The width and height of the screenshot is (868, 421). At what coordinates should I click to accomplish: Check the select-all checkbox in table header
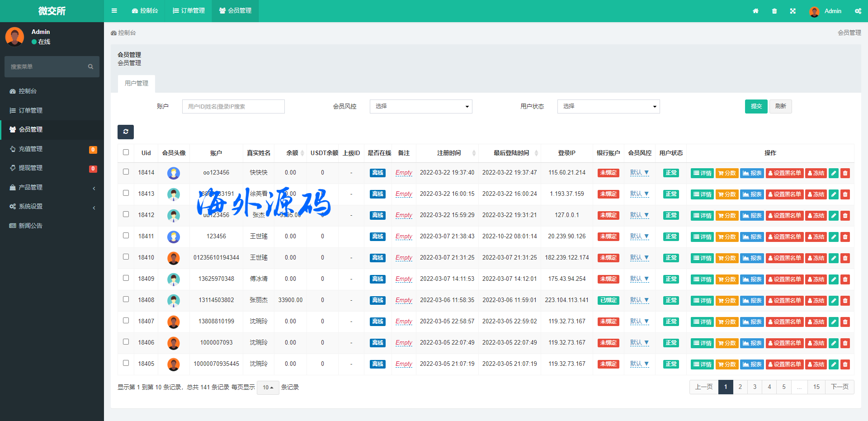pyautogui.click(x=126, y=152)
